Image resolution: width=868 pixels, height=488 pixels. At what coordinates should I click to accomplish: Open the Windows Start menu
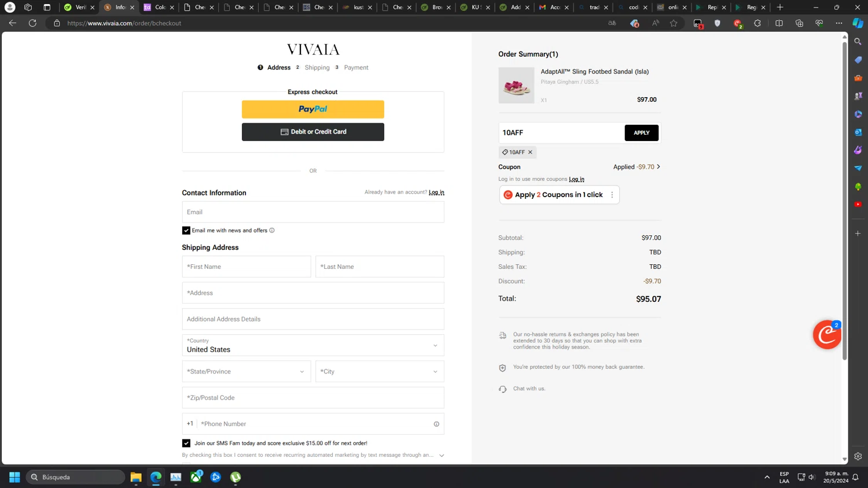(14, 477)
